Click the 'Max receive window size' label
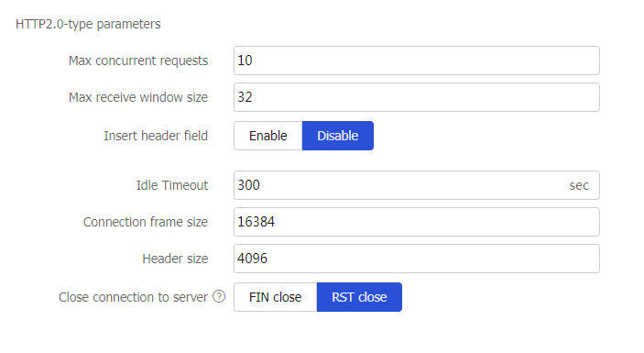 [x=138, y=97]
